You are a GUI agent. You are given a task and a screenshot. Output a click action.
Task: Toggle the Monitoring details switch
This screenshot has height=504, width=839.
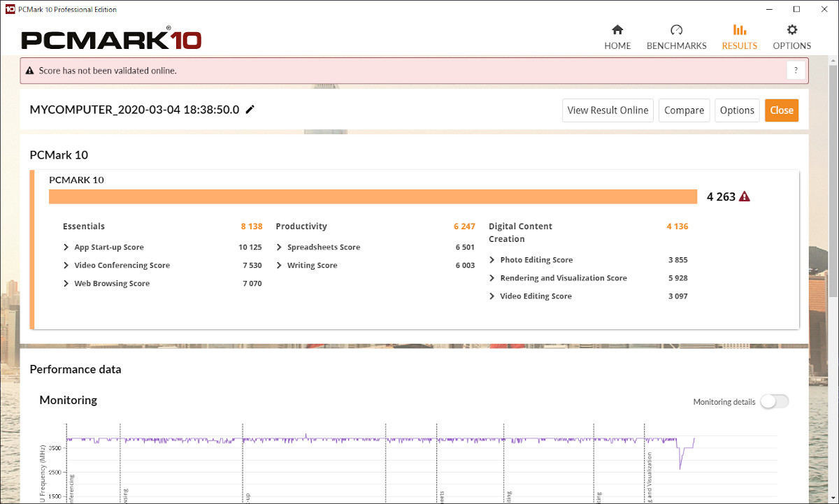[x=774, y=401]
